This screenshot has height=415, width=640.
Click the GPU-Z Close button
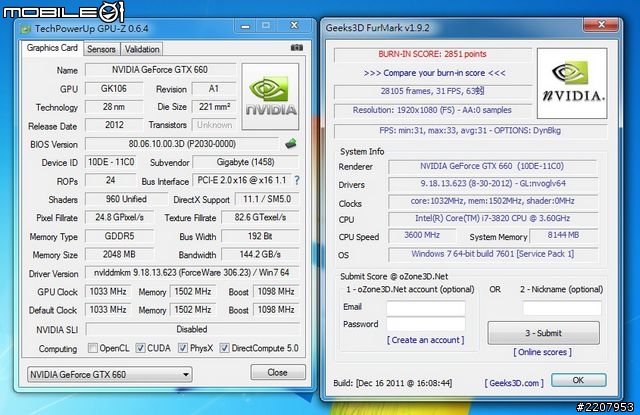coord(278,373)
